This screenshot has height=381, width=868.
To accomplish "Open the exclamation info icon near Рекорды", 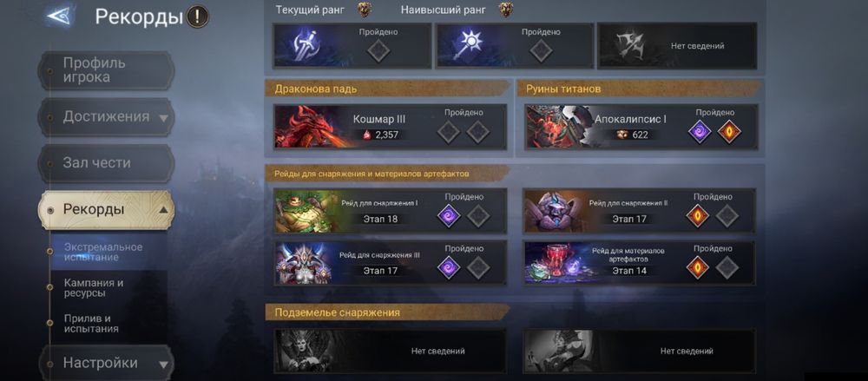I will coord(198,16).
